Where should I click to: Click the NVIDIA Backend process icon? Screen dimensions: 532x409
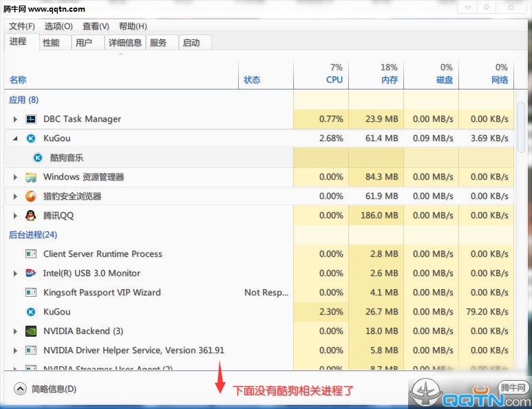coord(31,331)
